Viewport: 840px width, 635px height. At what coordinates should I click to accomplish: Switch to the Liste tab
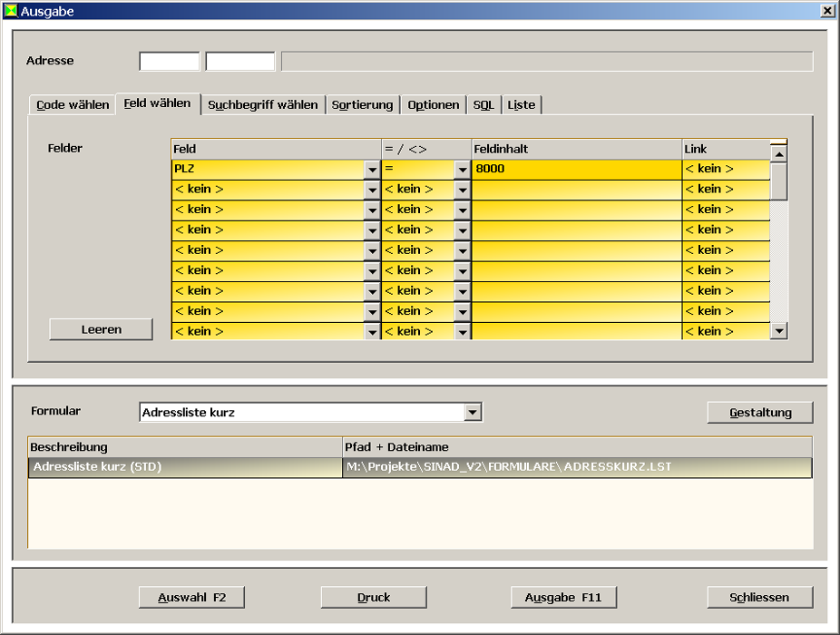(x=521, y=105)
